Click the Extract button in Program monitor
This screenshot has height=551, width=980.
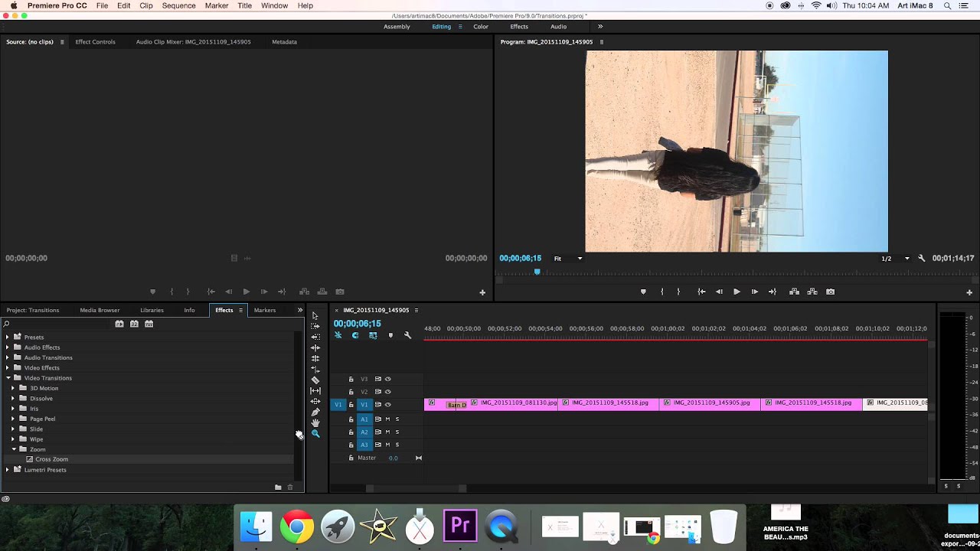[812, 292]
